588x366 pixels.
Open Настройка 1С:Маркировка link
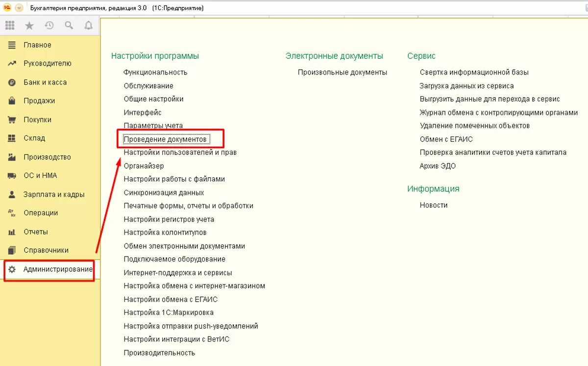pyautogui.click(x=169, y=313)
